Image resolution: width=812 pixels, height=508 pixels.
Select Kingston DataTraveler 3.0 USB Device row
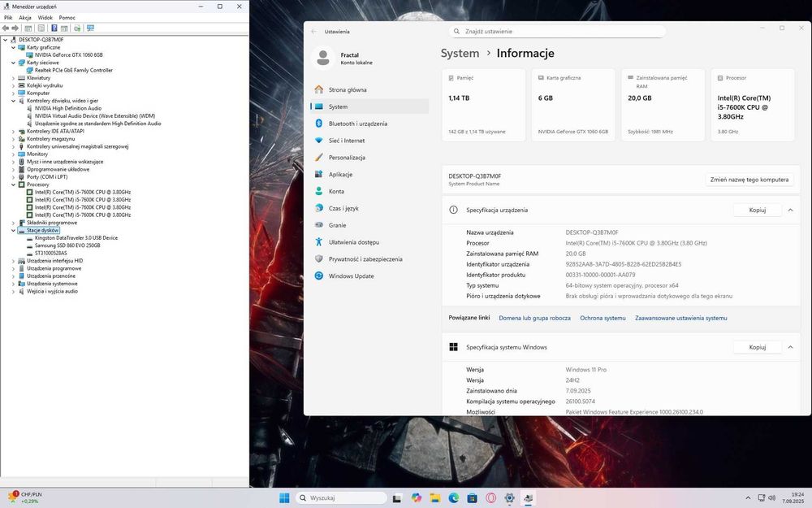click(76, 238)
